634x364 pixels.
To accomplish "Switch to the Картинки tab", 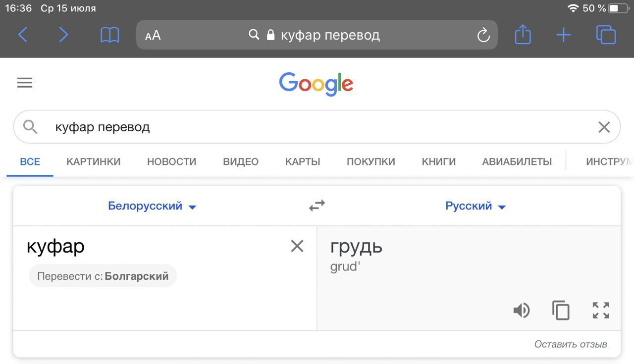I will click(94, 161).
